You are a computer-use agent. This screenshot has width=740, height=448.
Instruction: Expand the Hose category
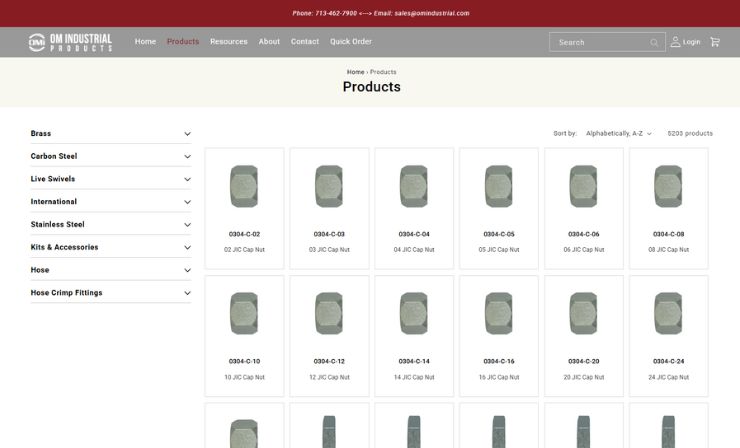pos(110,270)
